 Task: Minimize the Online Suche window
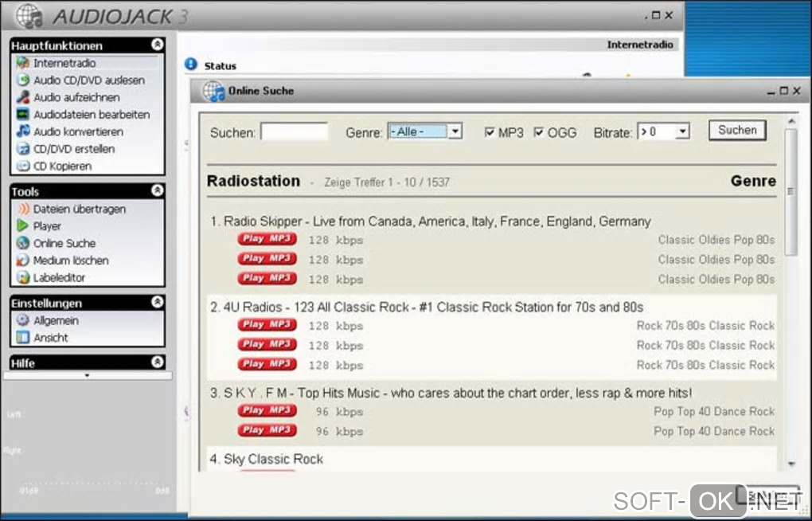(x=771, y=92)
